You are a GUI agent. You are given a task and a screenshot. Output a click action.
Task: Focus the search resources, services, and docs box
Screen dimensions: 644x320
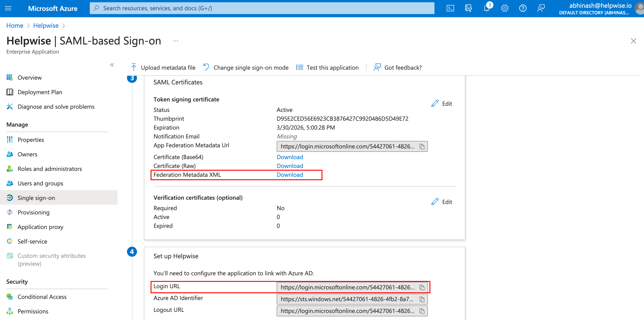tap(262, 8)
